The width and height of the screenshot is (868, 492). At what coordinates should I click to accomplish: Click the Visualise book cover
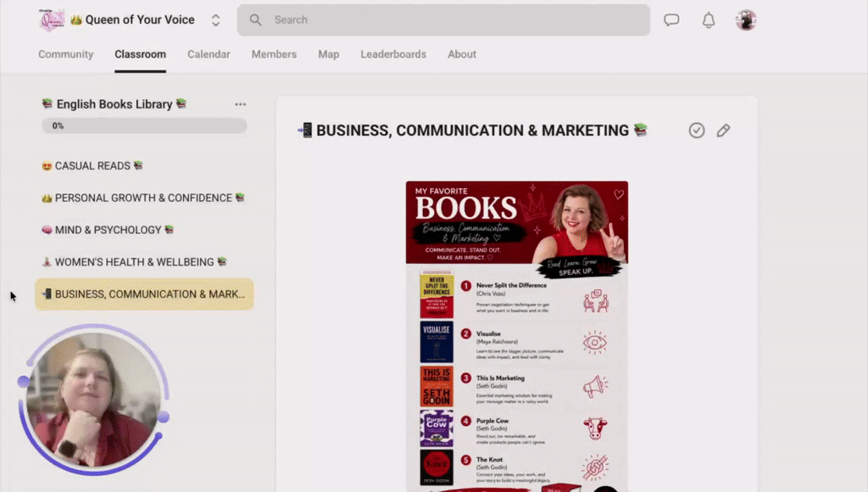[437, 342]
